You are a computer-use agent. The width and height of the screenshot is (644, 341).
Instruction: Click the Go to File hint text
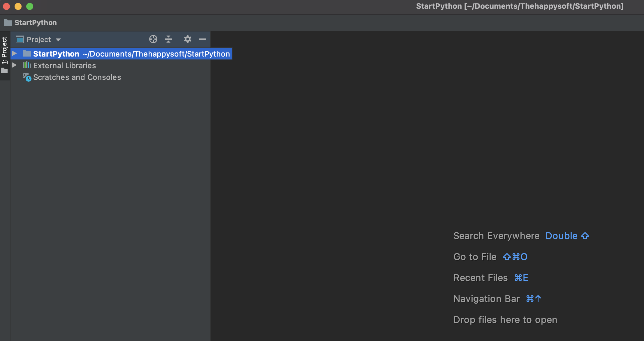click(x=475, y=257)
